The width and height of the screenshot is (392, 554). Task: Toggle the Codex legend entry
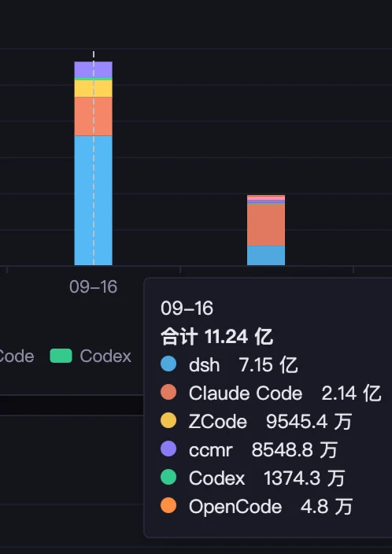(x=91, y=356)
